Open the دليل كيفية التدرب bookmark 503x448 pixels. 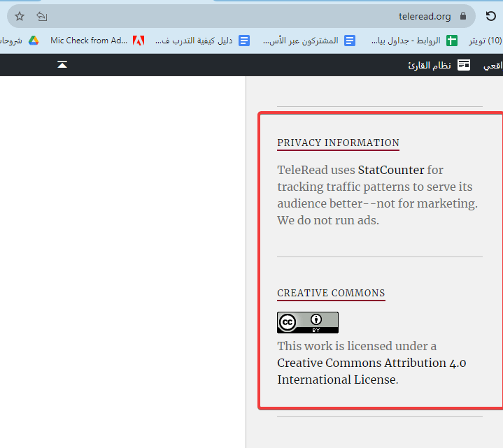[x=194, y=41]
